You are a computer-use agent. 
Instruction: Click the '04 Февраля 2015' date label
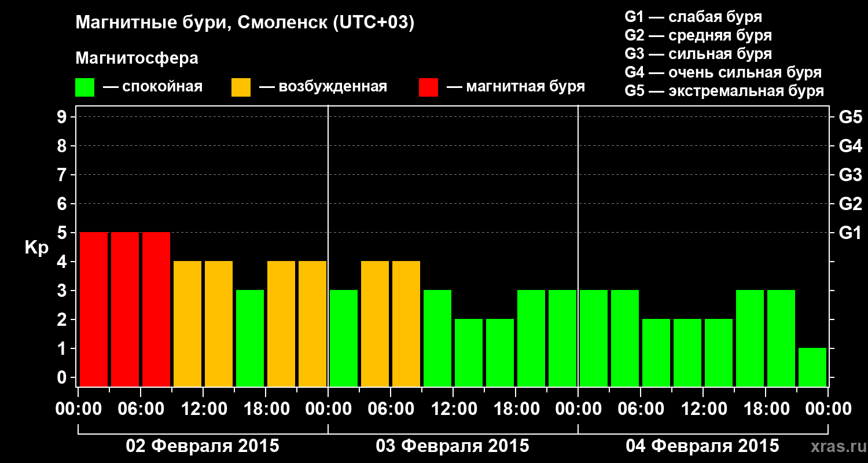703,446
